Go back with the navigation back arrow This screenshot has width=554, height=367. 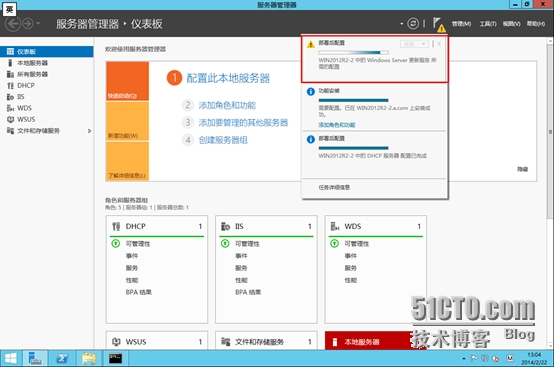coord(13,24)
